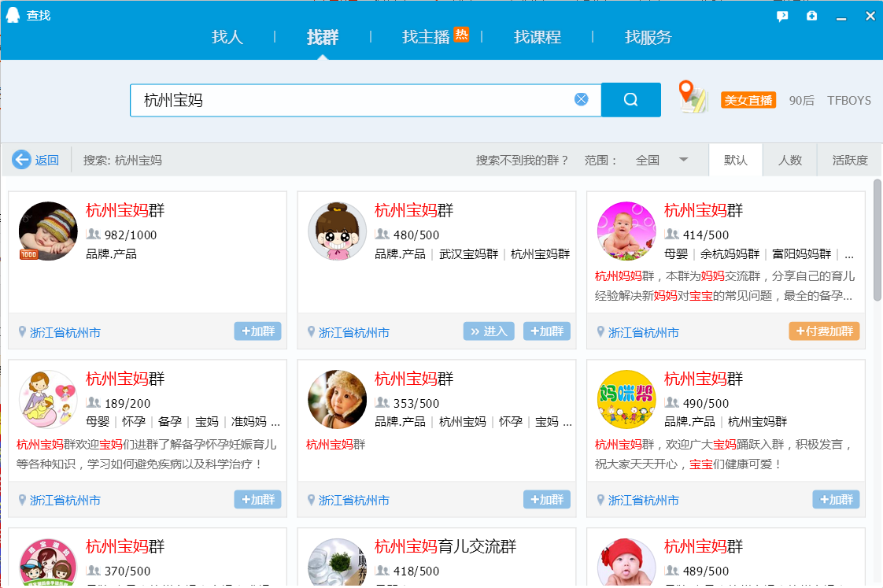Click 搜索不到我的群？ link

coord(522,160)
